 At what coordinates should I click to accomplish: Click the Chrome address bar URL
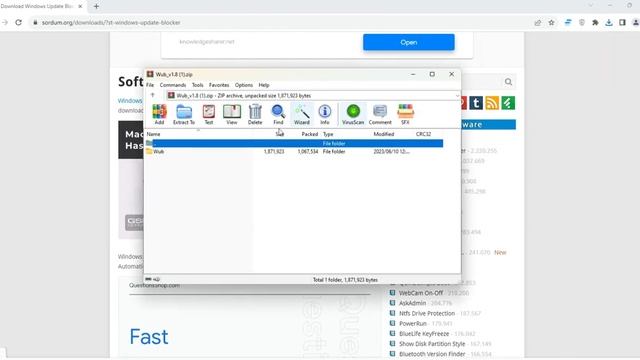(x=111, y=22)
